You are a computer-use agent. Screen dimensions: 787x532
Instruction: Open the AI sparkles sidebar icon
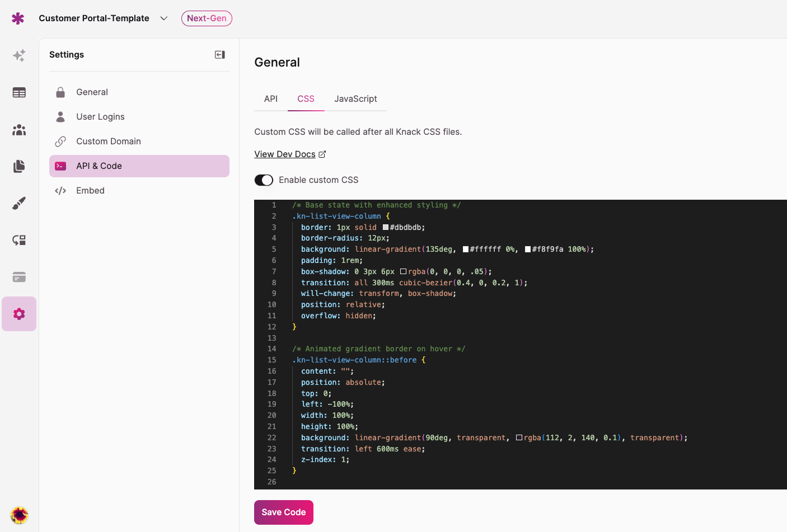tap(19, 55)
